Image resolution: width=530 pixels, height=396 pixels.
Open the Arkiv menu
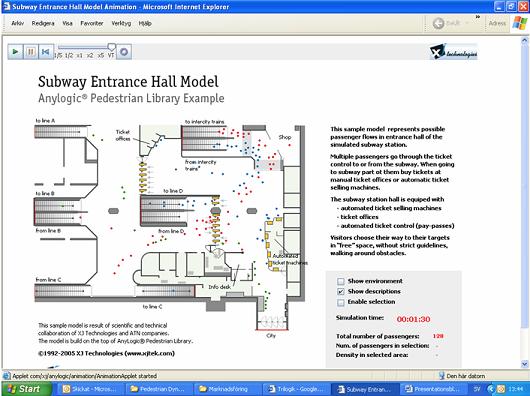click(x=18, y=23)
